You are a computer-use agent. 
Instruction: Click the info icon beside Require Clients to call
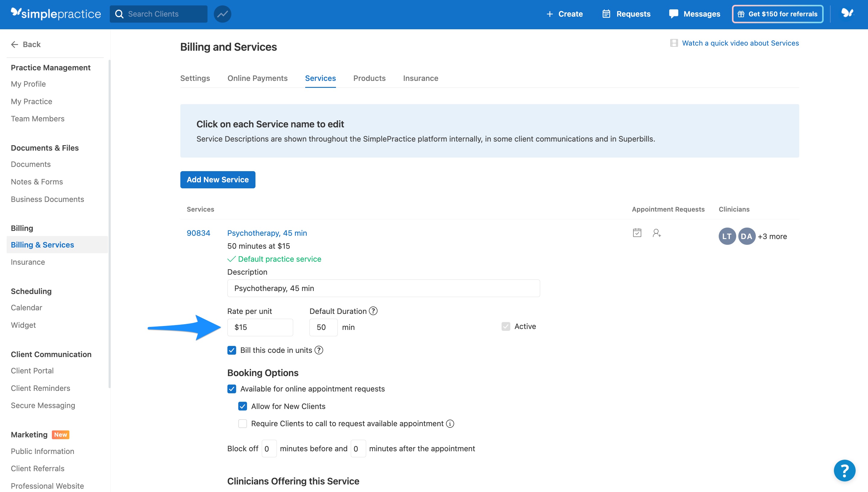[450, 423]
